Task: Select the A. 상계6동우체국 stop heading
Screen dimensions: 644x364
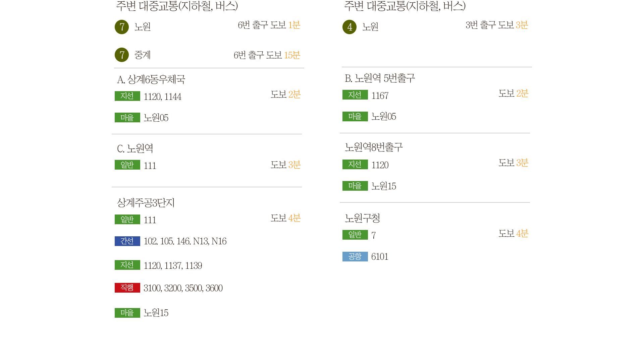Action: tap(151, 80)
